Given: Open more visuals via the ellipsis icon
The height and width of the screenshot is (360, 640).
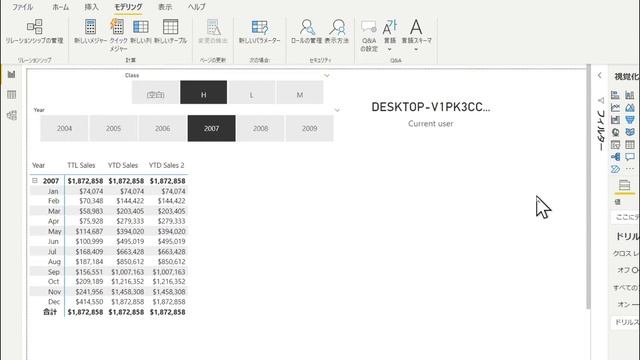Looking at the screenshot, I should tap(630, 169).
